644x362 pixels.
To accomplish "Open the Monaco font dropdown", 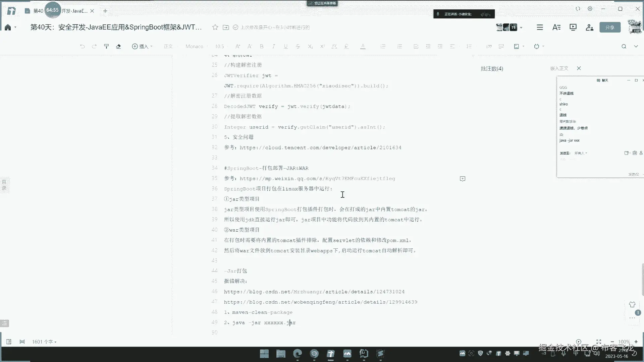I will point(195,46).
